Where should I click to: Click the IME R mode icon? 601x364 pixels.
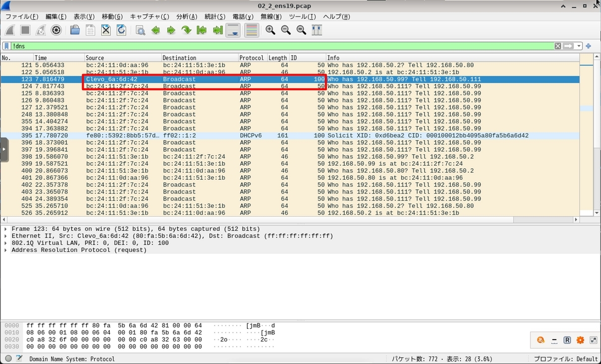pos(567,340)
